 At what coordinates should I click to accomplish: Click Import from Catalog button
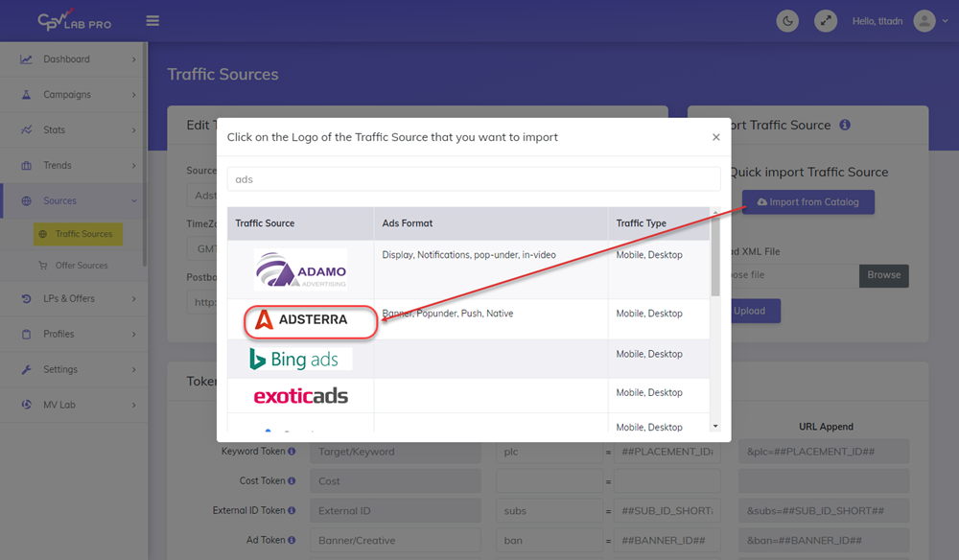pyautogui.click(x=807, y=201)
